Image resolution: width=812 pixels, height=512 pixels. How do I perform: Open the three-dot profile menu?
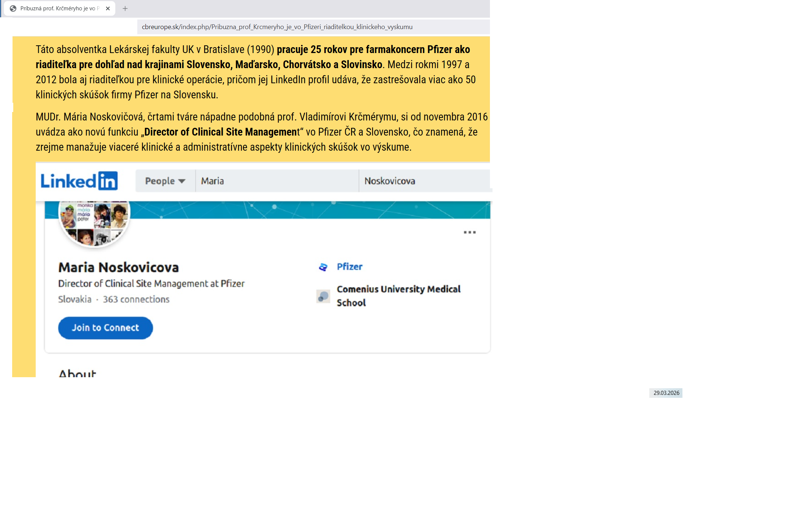coord(470,232)
